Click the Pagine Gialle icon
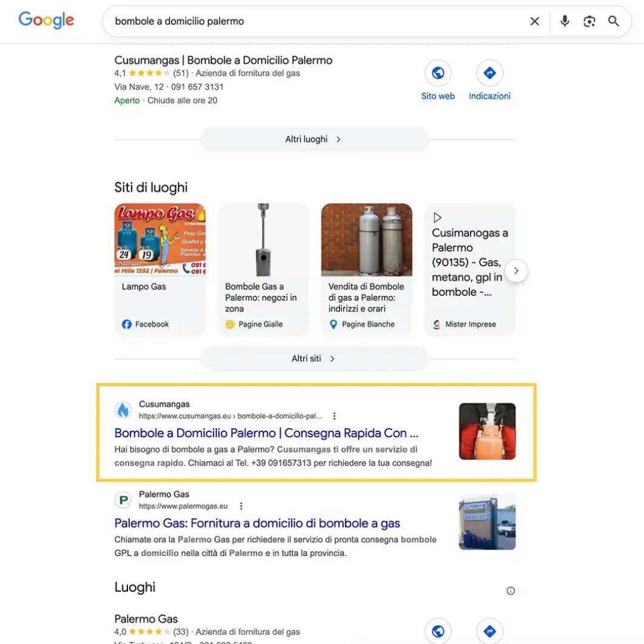 click(229, 324)
